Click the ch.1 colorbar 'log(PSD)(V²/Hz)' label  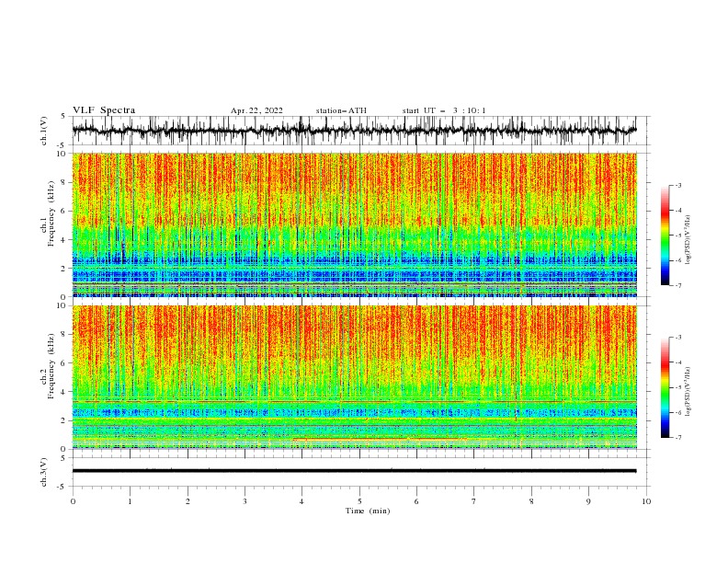pos(688,240)
